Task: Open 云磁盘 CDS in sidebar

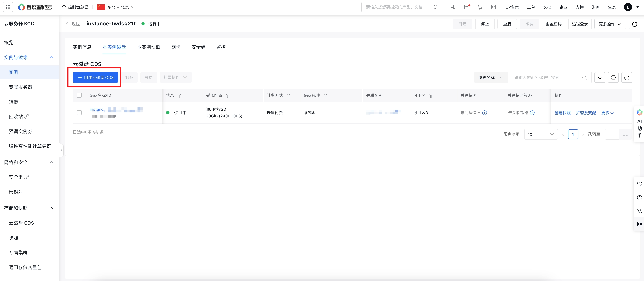Action: (x=21, y=223)
